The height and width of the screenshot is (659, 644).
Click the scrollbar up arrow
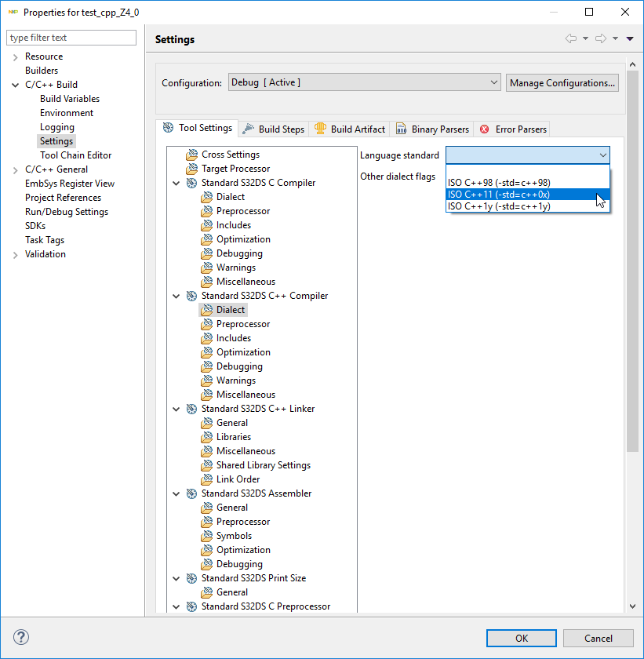coord(632,64)
